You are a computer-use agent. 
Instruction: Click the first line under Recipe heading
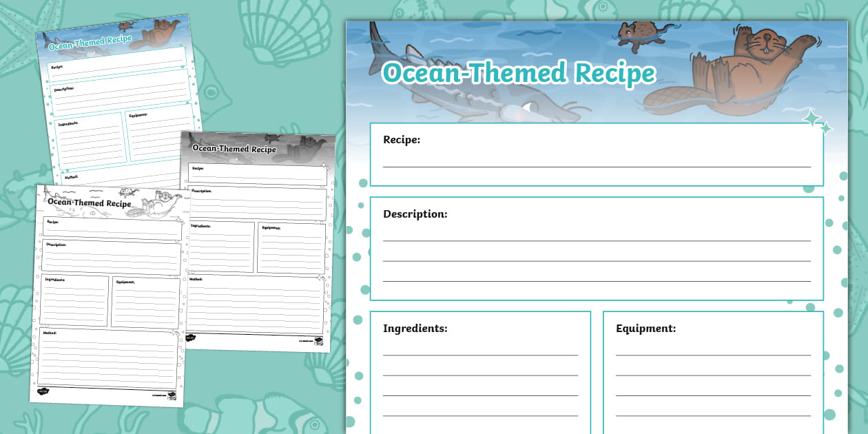(x=596, y=167)
